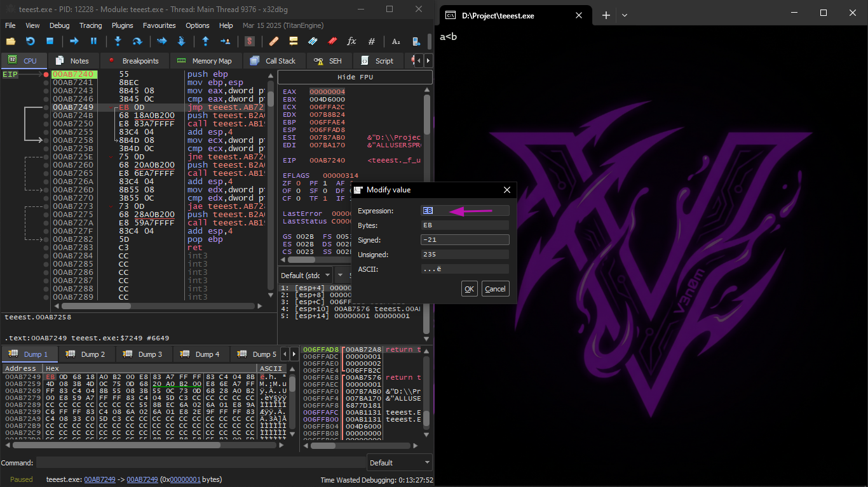868x487 pixels.
Task: Expand the command bar Default dropdown
Action: [x=399, y=463]
